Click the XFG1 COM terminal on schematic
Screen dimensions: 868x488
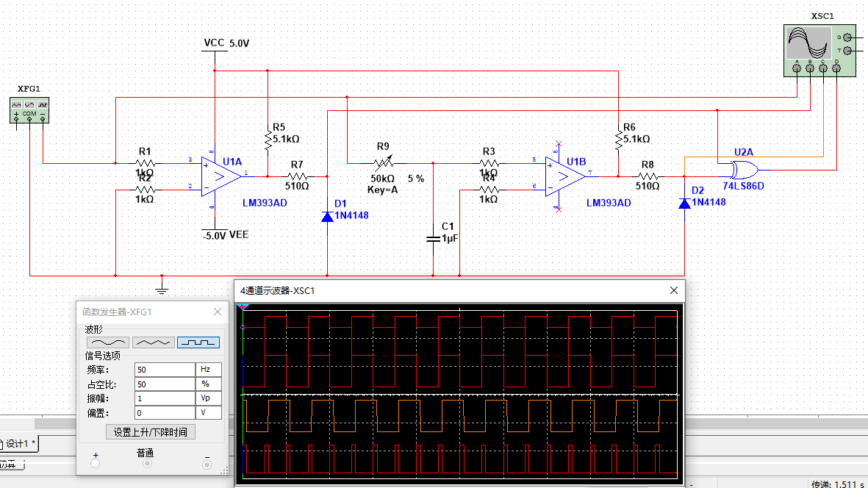point(29,118)
